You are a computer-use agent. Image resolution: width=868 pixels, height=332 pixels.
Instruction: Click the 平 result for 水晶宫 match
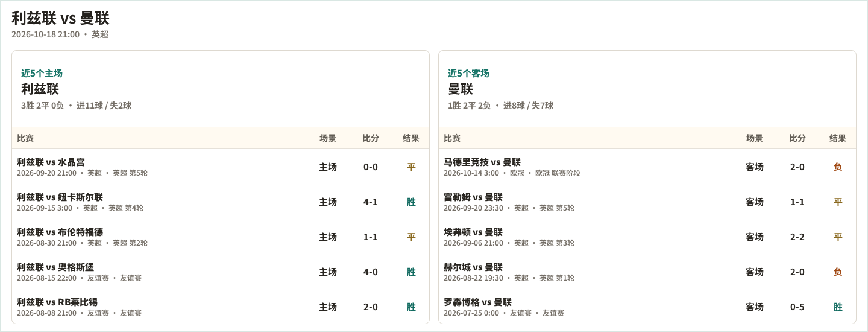[411, 167]
